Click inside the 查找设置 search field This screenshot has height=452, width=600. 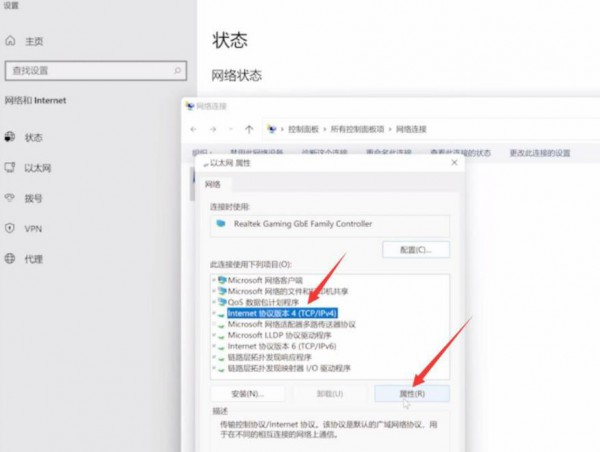[96, 71]
